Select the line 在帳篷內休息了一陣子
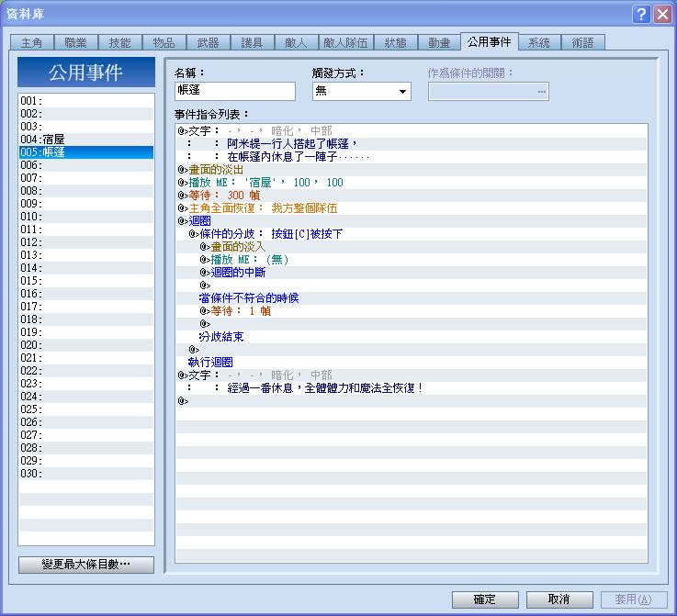This screenshot has width=677, height=616. pyautogui.click(x=412, y=157)
